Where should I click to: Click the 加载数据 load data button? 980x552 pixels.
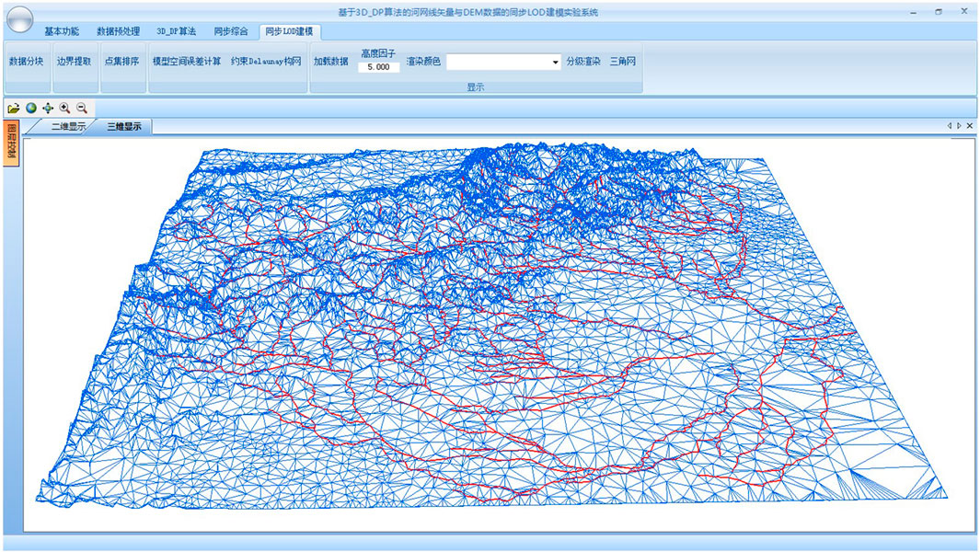click(330, 62)
